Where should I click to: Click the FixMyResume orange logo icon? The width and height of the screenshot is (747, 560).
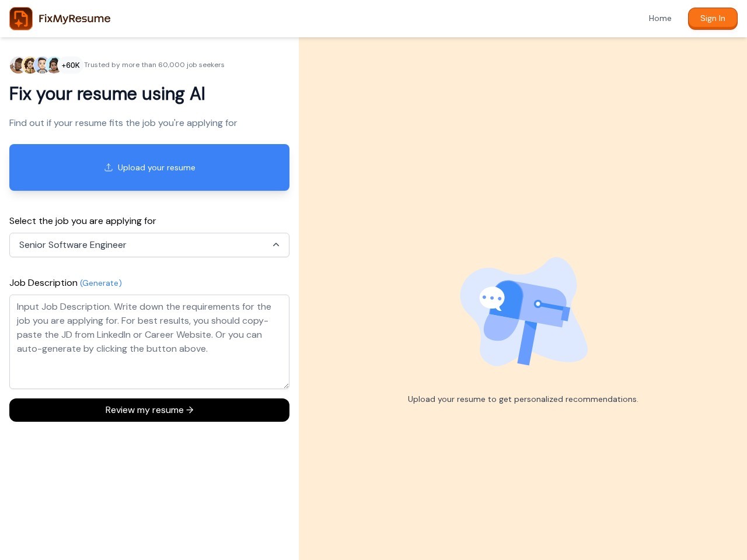click(x=21, y=19)
